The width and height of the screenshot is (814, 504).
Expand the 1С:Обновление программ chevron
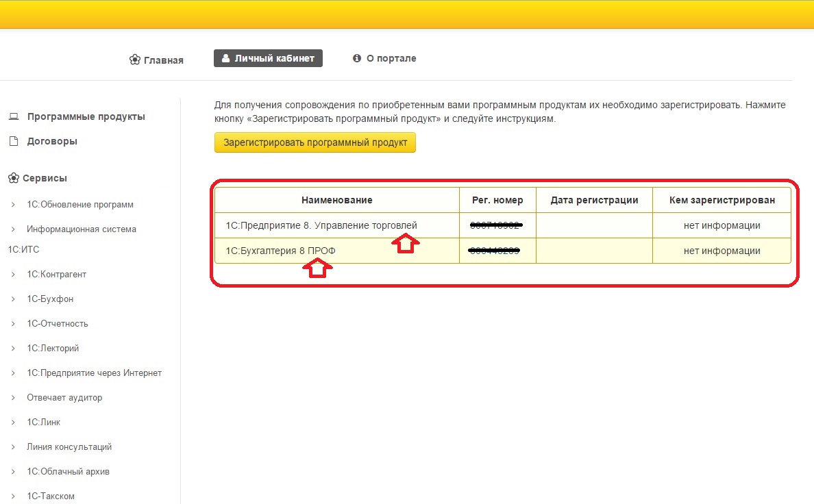(x=13, y=205)
